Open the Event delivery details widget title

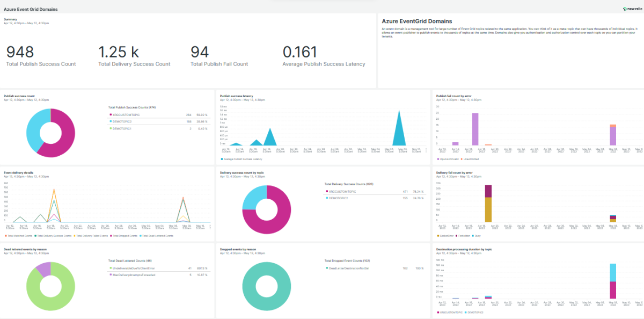19,173
